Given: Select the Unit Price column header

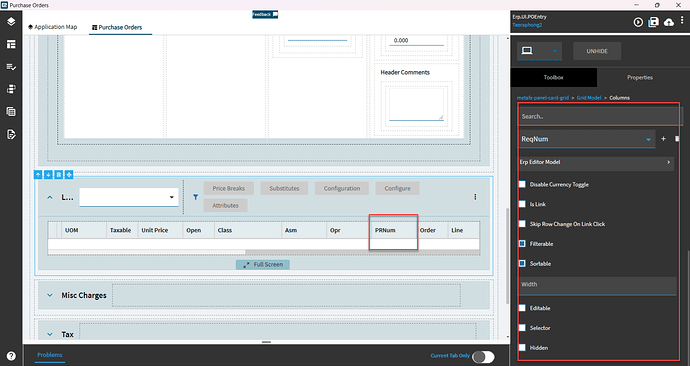Looking at the screenshot, I should (x=159, y=230).
